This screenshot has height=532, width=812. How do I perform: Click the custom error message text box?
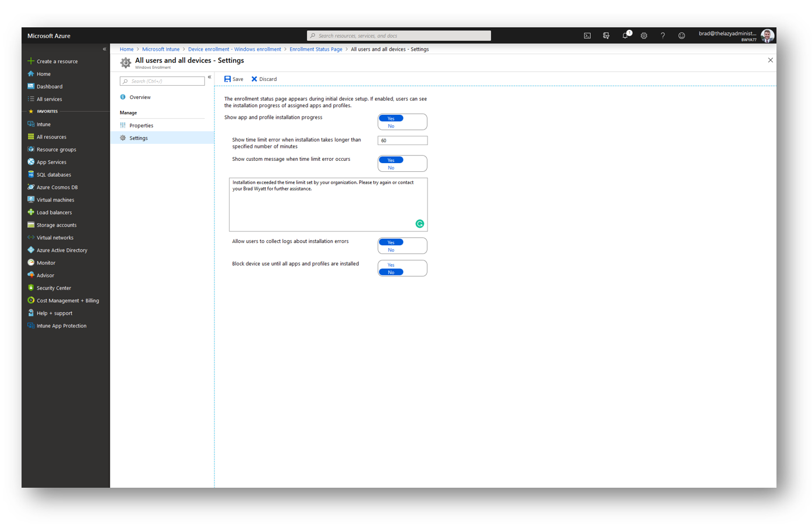pyautogui.click(x=328, y=205)
